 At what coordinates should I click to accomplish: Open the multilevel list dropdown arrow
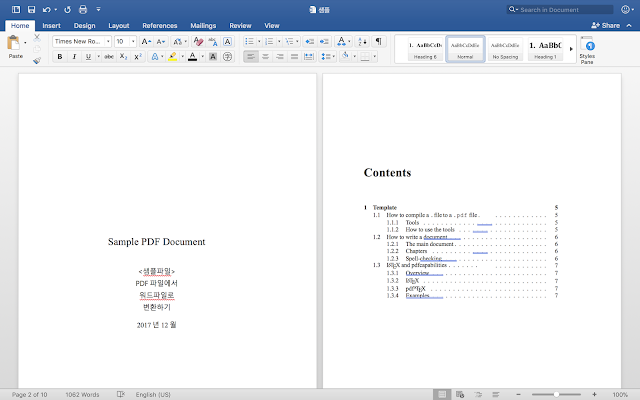[298, 42]
